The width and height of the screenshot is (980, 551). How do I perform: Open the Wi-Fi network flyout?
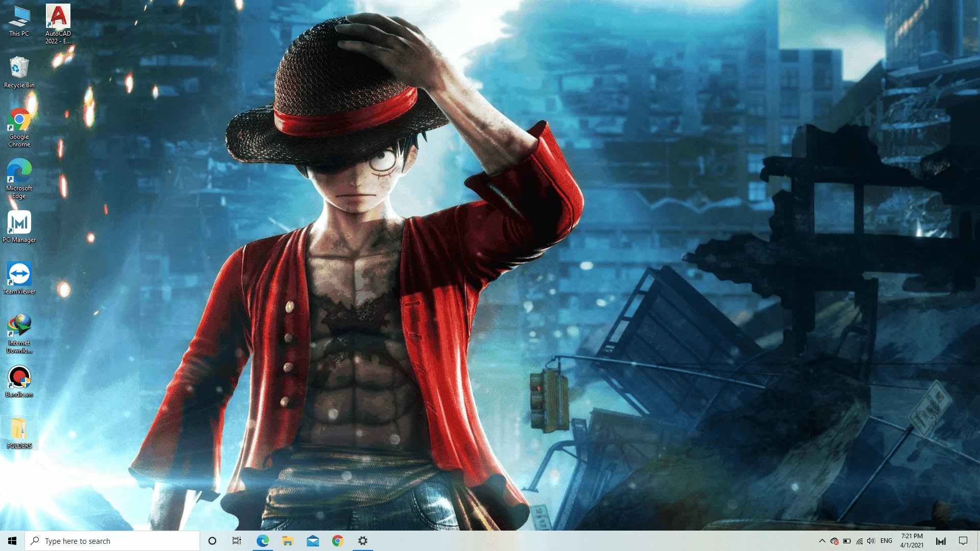860,541
